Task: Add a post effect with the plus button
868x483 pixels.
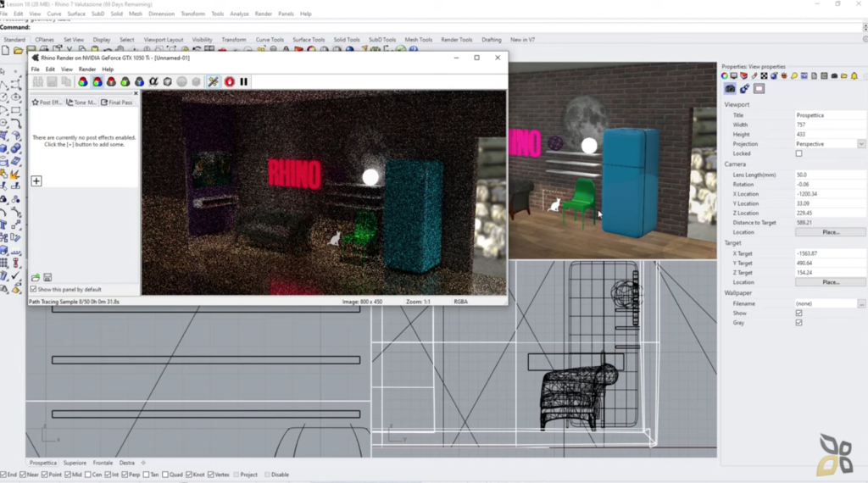Action: 36,181
